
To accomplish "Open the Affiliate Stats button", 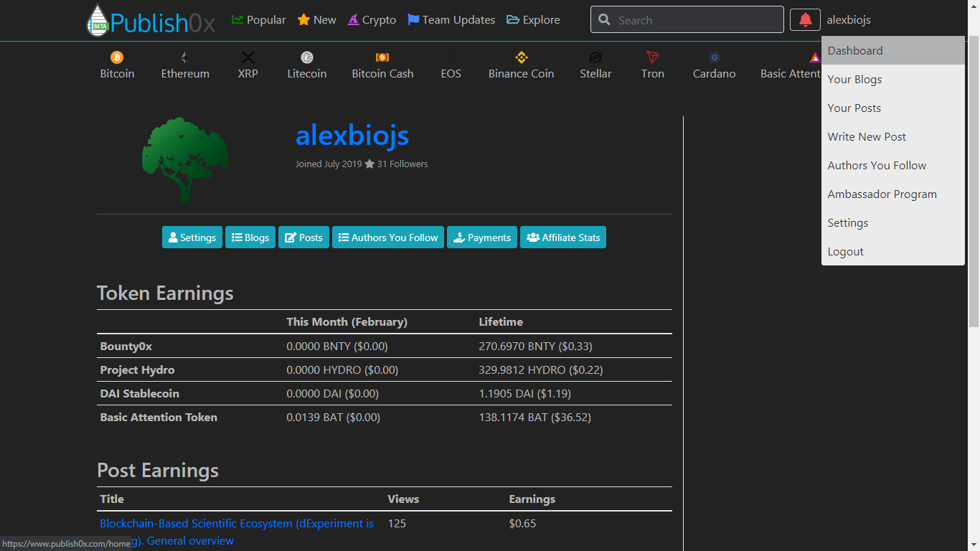I will [x=563, y=237].
